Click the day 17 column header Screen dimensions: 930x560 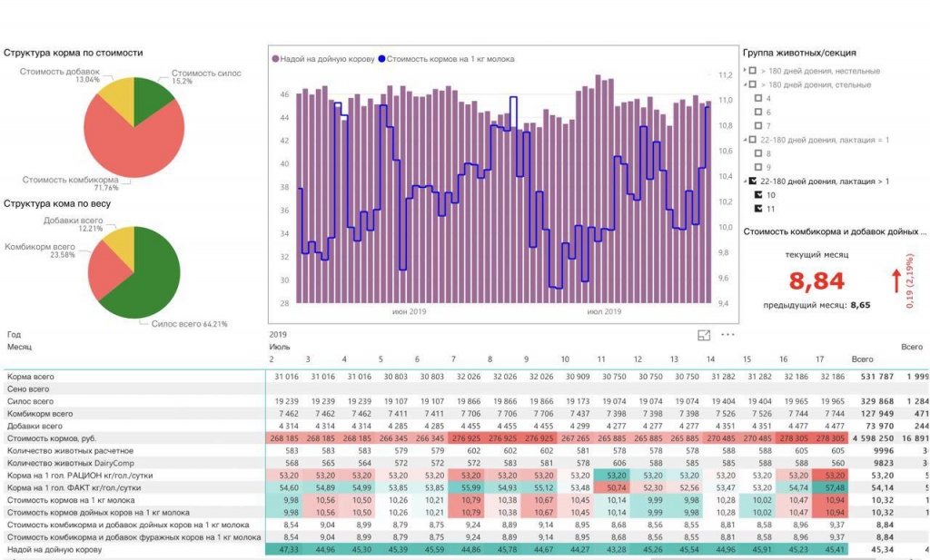click(x=820, y=359)
